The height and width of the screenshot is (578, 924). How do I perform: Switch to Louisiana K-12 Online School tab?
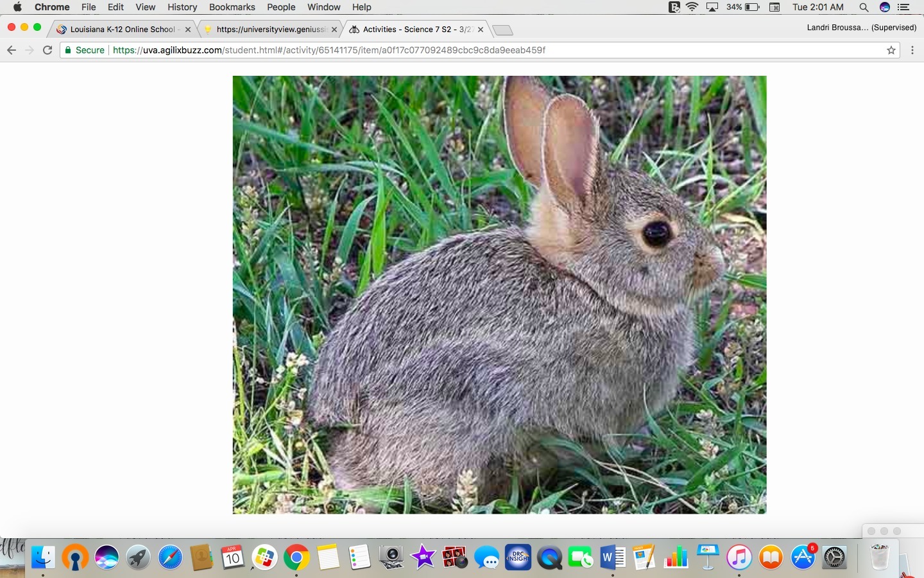point(122,30)
